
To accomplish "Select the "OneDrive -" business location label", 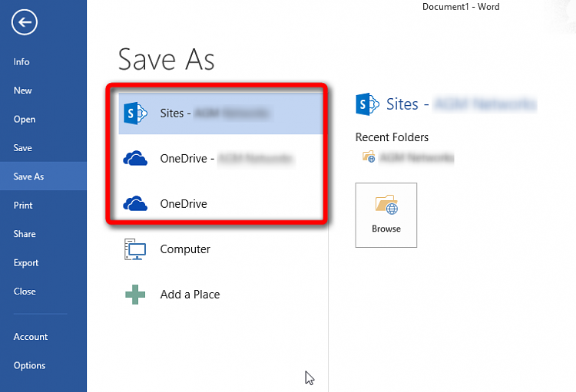I will pyautogui.click(x=187, y=159).
